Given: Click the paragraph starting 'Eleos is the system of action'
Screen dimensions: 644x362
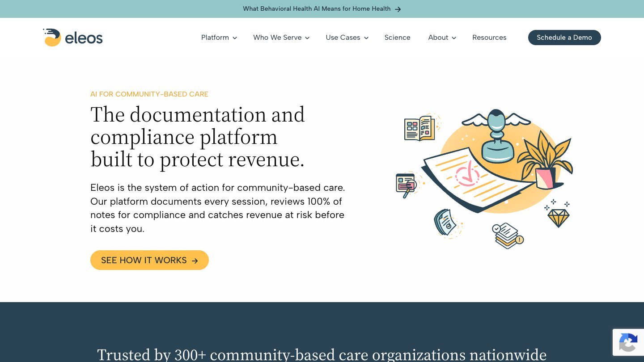Looking at the screenshot, I should click(x=218, y=208).
